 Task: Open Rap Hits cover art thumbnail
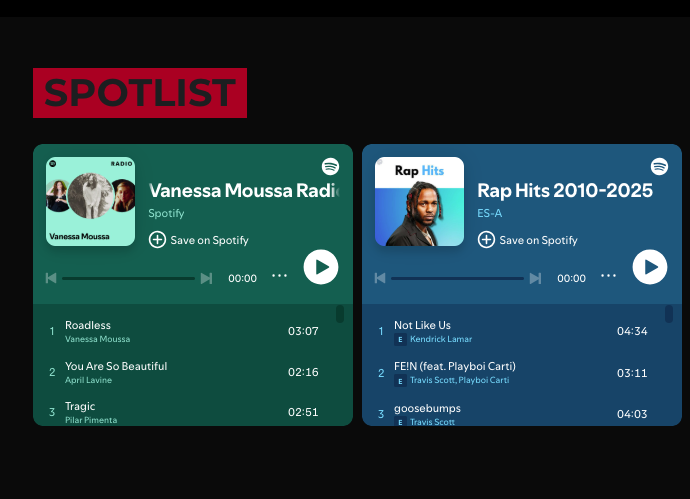pos(419,202)
